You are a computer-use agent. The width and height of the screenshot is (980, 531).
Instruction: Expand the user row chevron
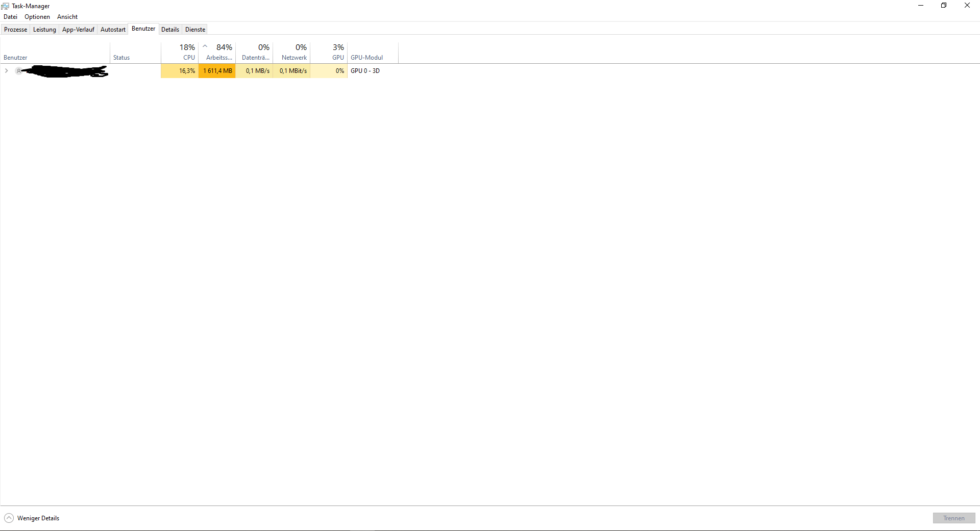(x=6, y=71)
